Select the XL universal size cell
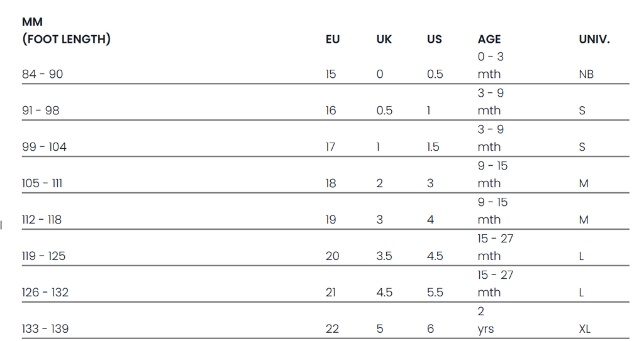 pyautogui.click(x=585, y=329)
